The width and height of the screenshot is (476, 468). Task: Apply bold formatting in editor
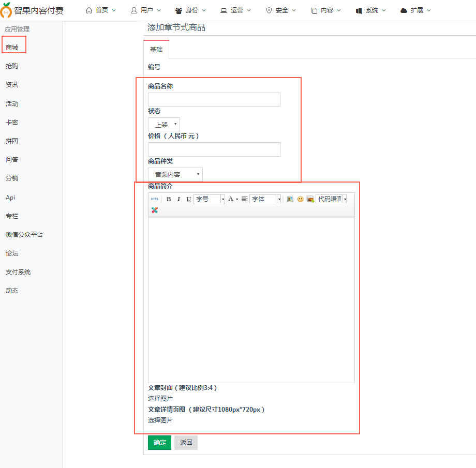point(169,199)
